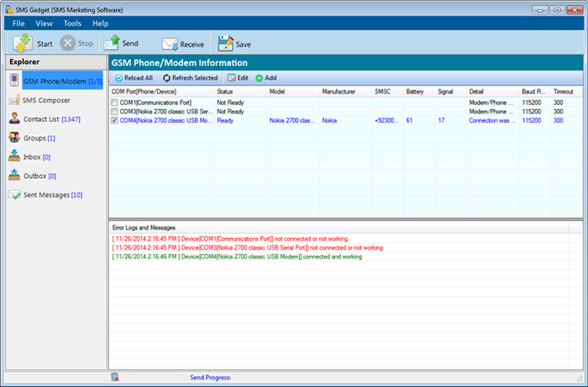Uncheck the COM4 Nokia USB Modem checkbox
588x387 pixels.
[x=115, y=121]
